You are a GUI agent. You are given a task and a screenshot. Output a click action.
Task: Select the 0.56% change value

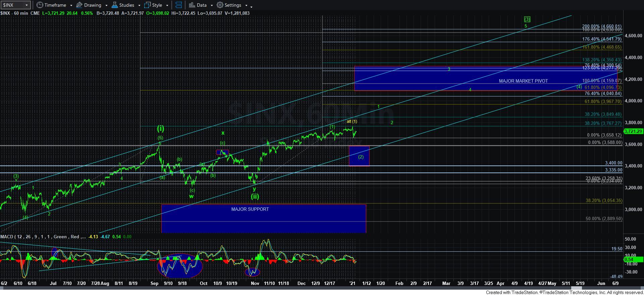[x=87, y=13]
